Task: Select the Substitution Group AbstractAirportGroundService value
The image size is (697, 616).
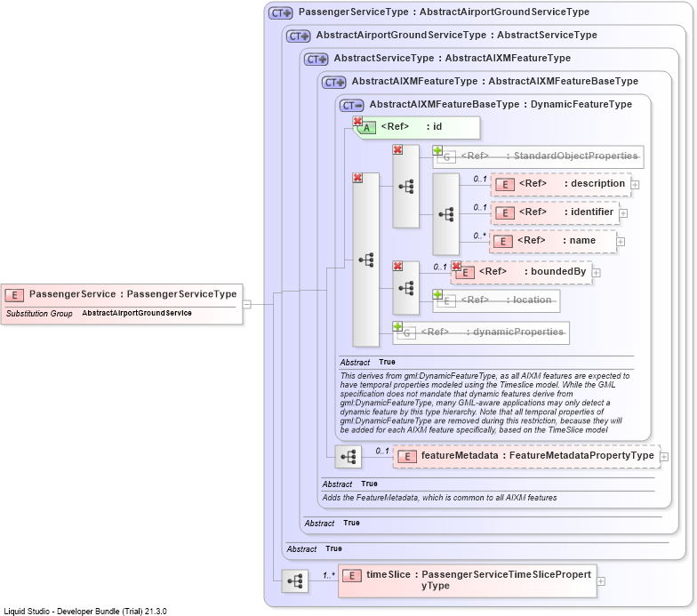Action: coord(137,313)
